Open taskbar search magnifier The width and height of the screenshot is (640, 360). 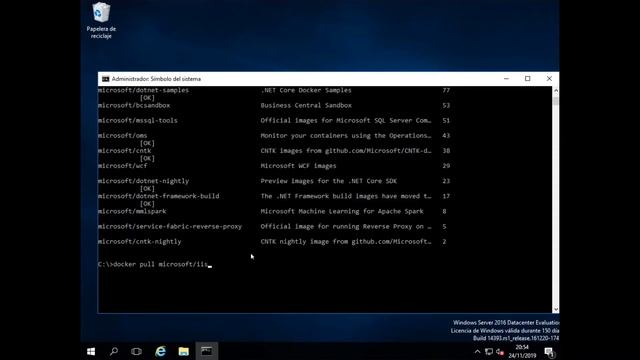click(114, 351)
